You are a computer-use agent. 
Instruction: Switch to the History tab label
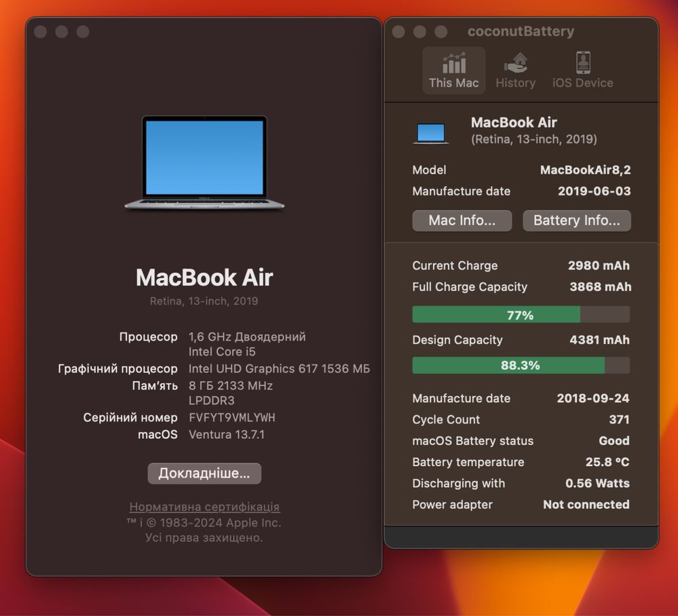pos(515,83)
